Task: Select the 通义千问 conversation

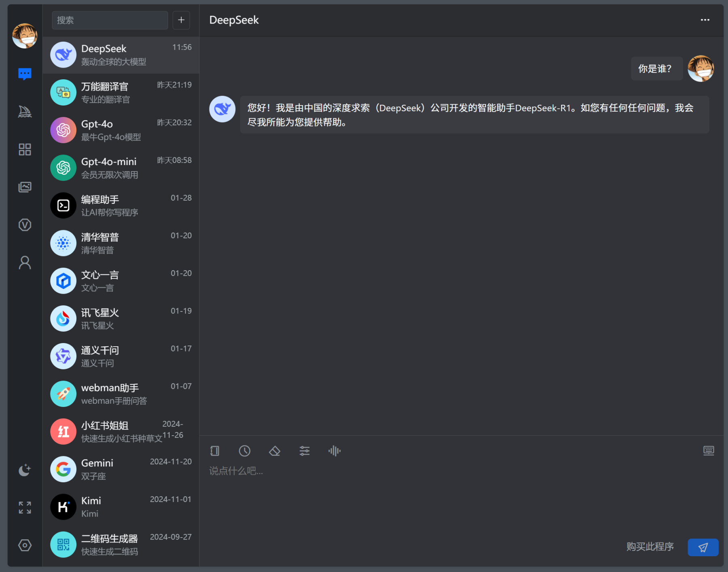Action: 121,356
